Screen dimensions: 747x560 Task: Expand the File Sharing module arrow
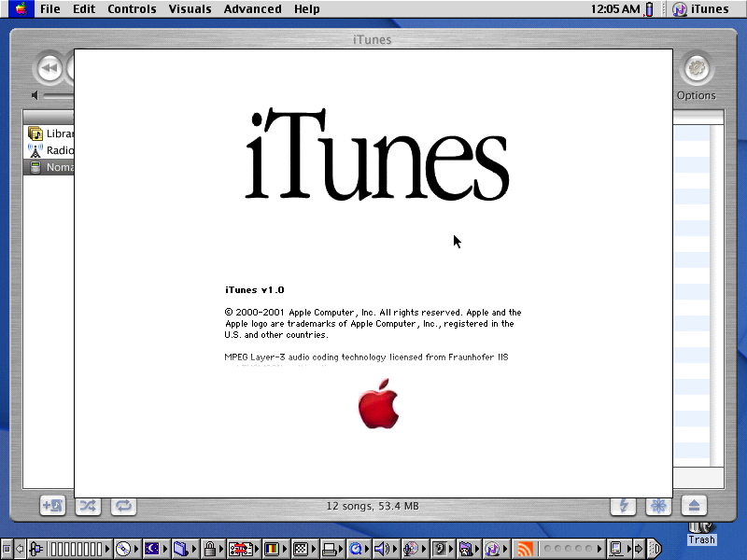(194, 549)
